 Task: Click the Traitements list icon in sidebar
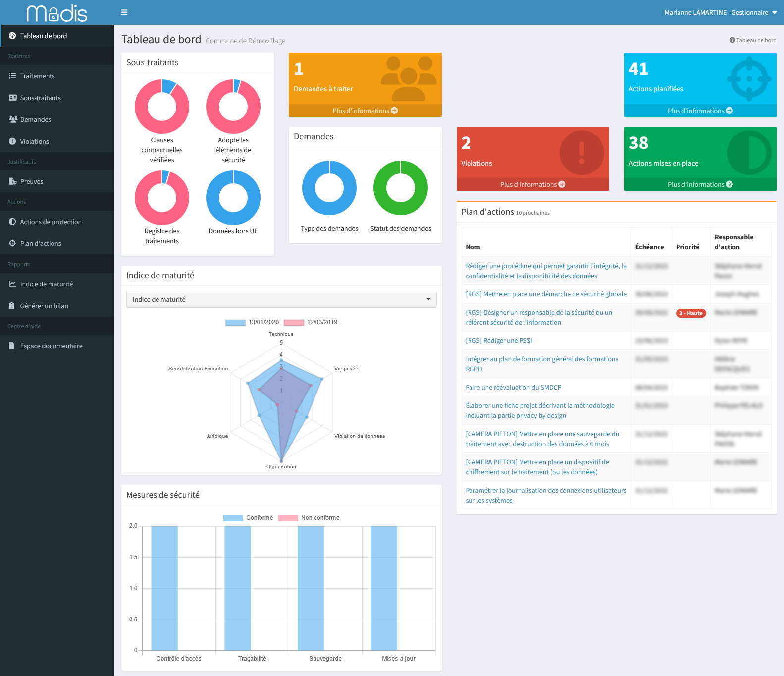(12, 76)
